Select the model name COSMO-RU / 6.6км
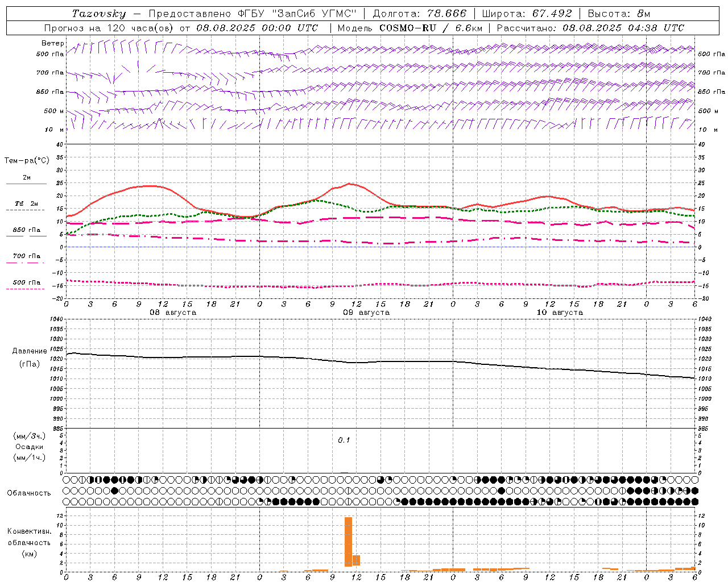Image resolution: width=728 pixels, height=582 pixels. (431, 28)
